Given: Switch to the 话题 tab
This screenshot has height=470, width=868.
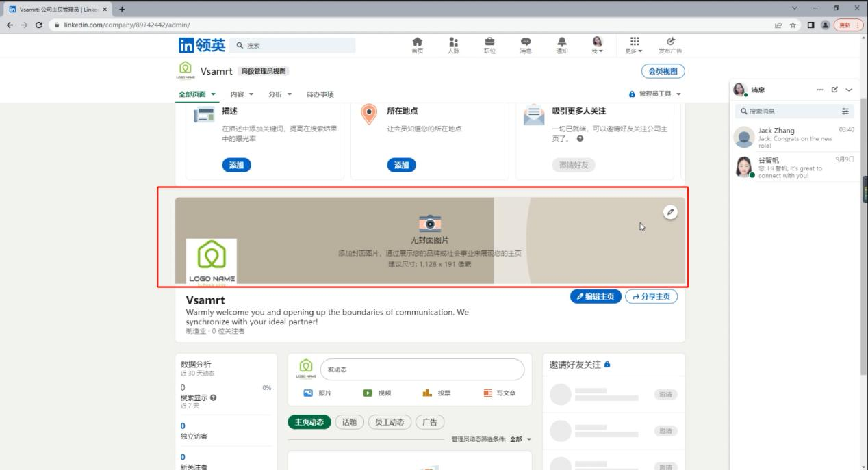Looking at the screenshot, I should (349, 422).
